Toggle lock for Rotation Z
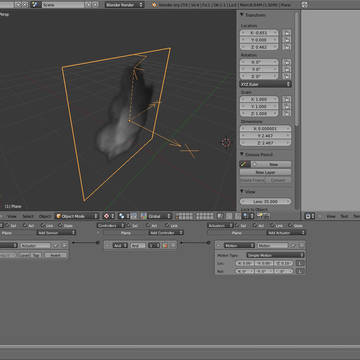Viewport: 360px width, 360px height. [286, 76]
